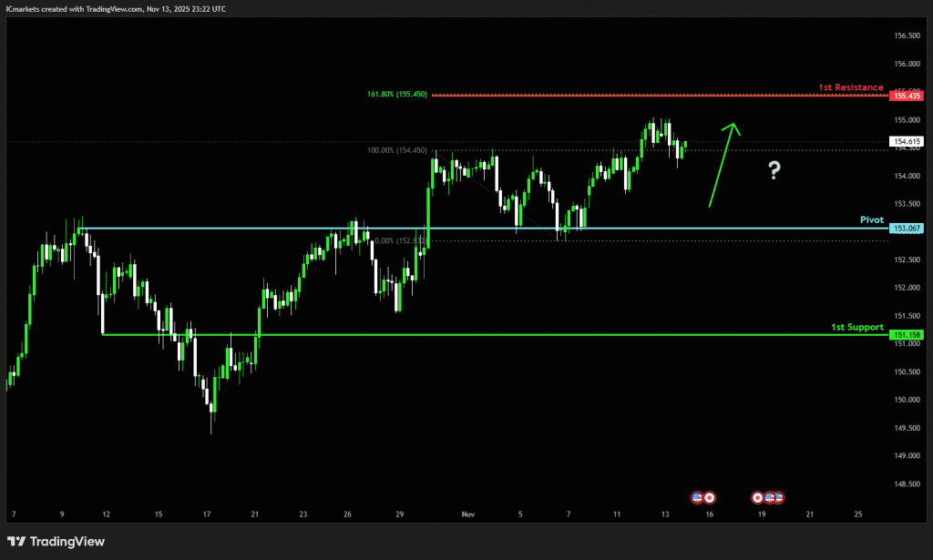
Task: Select the white 154.615 current price tag
Action: tap(907, 141)
